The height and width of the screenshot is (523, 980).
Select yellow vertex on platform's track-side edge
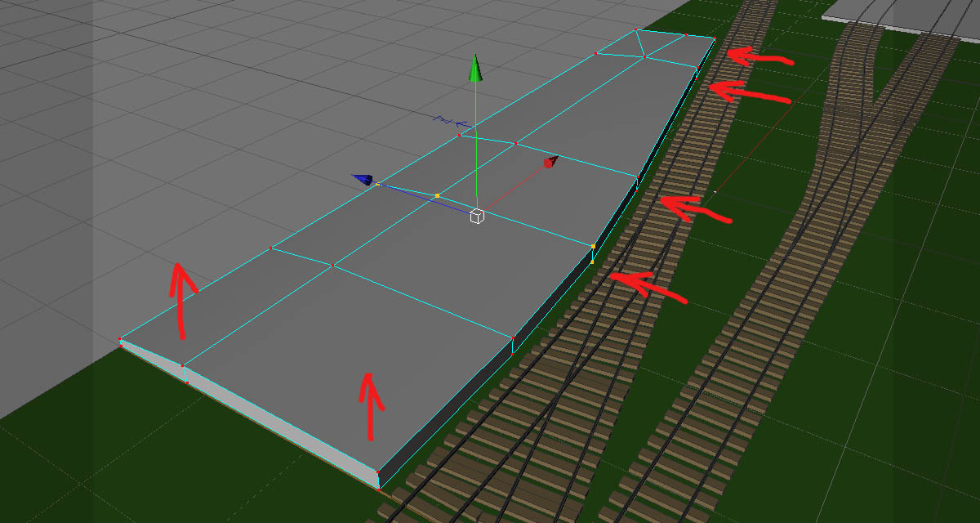coord(593,246)
